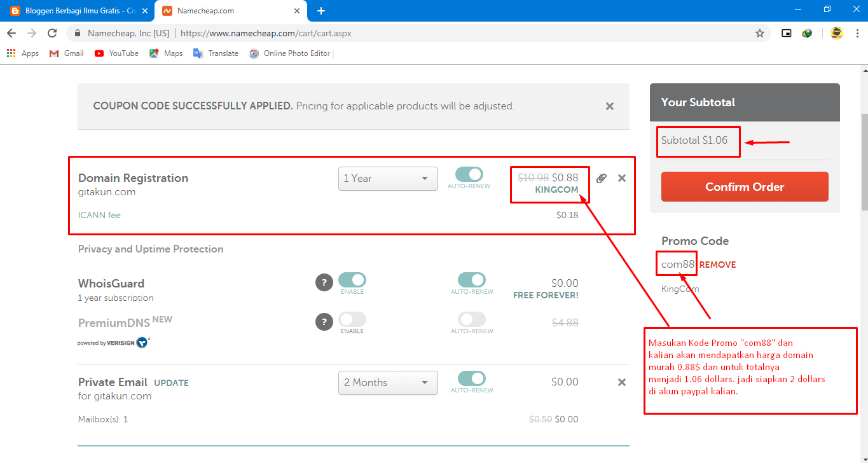Open the 2 Months duration dropdown

tap(388, 383)
